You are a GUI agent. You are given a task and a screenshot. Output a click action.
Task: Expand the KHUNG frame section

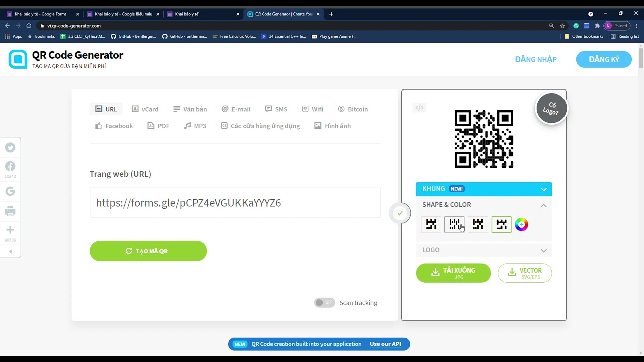pos(484,189)
